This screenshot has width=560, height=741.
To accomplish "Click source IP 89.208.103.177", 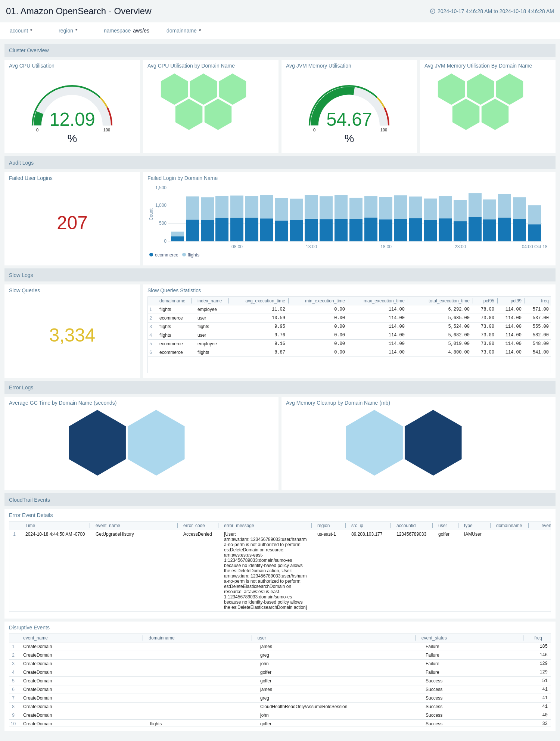I will point(367,534).
